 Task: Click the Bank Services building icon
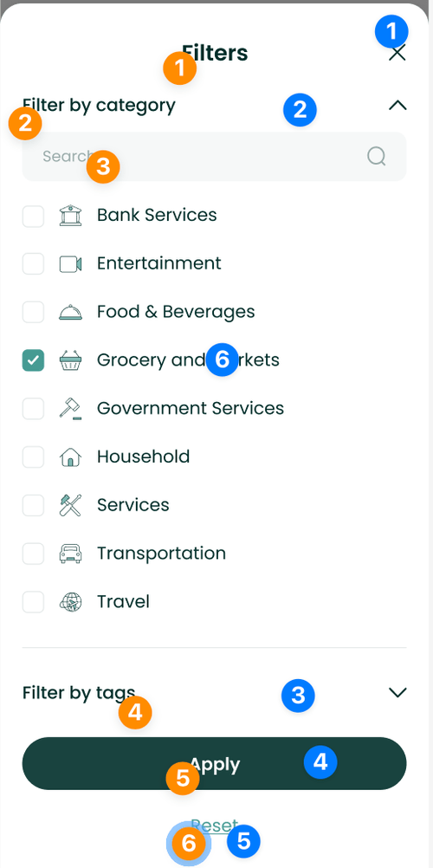70,216
